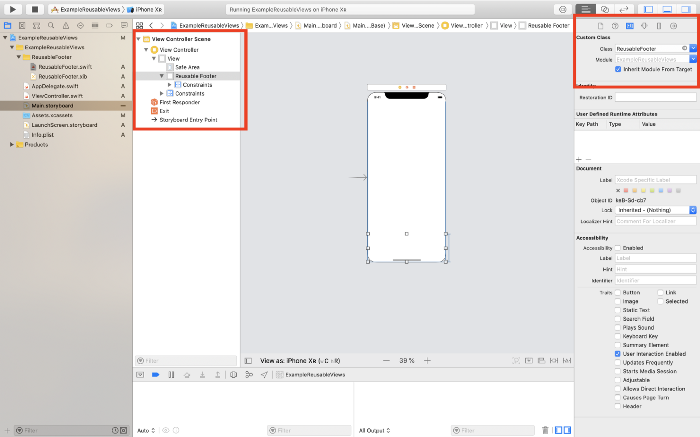Open the Module dropdown arrow
This screenshot has height=437, width=700.
(x=693, y=59)
